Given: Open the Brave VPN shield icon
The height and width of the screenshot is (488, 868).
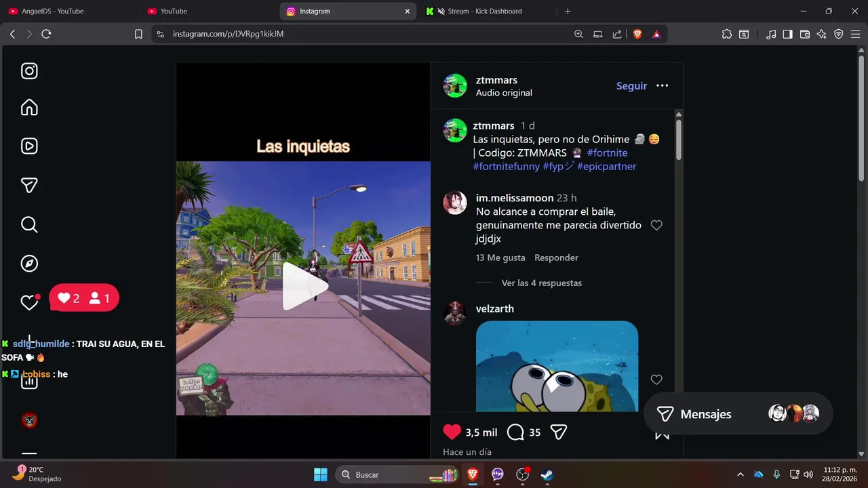Looking at the screenshot, I should pos(839,34).
